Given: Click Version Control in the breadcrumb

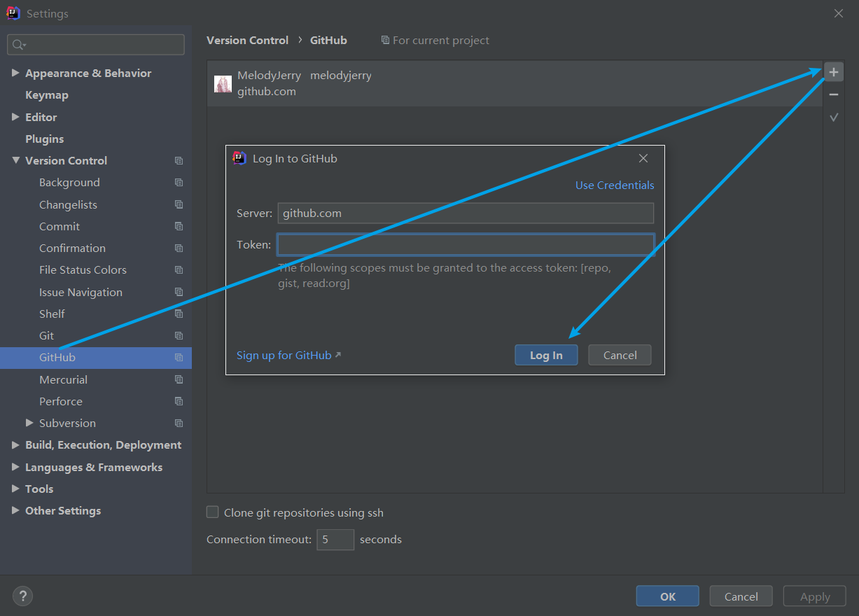Looking at the screenshot, I should pos(247,41).
